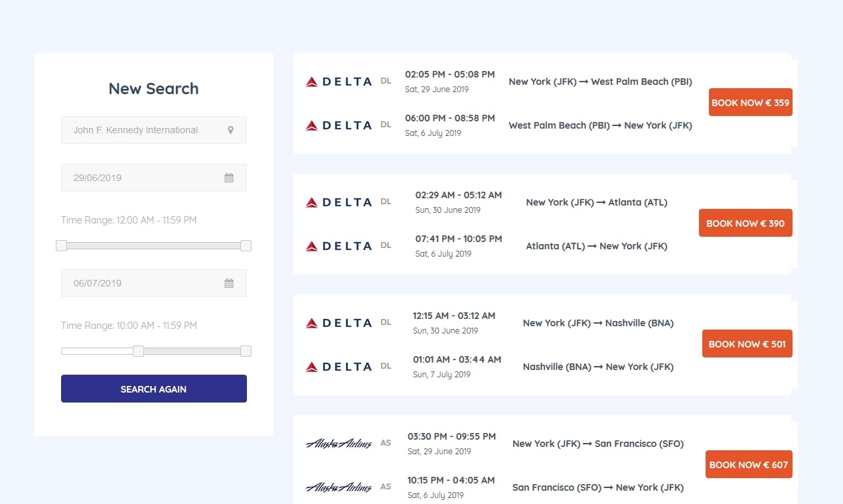Select the left handle of departure time range slider
Viewport: 843px width, 504px height.
point(62,246)
